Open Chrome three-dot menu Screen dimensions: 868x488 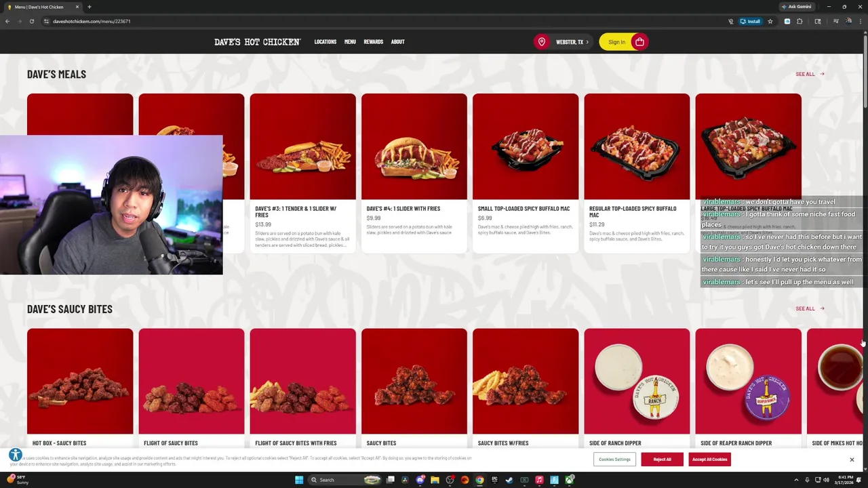[x=861, y=21]
